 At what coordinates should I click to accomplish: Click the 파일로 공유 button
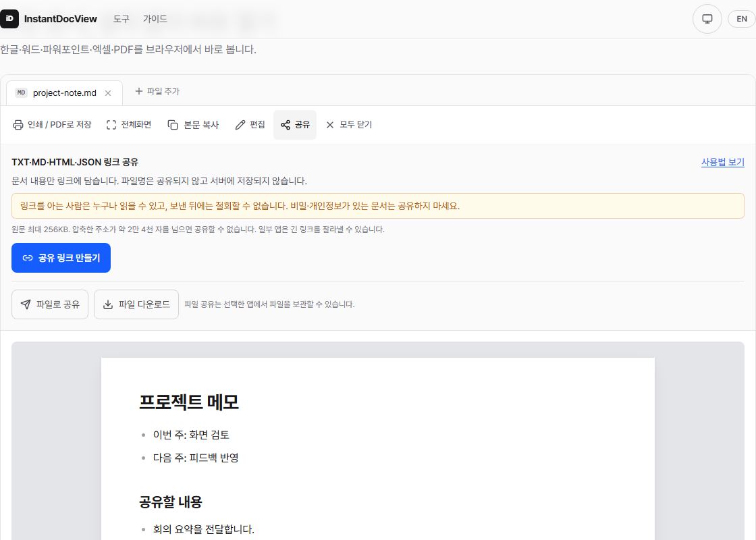50,304
